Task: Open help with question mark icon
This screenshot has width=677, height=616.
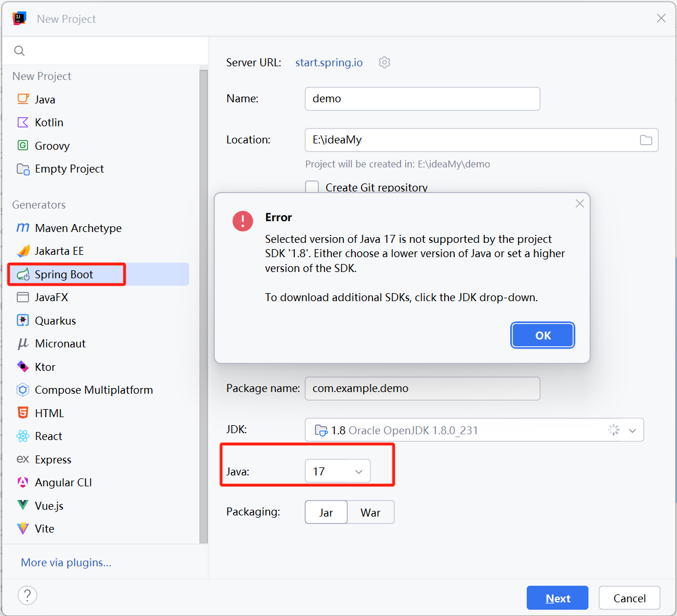Action: 27,595
